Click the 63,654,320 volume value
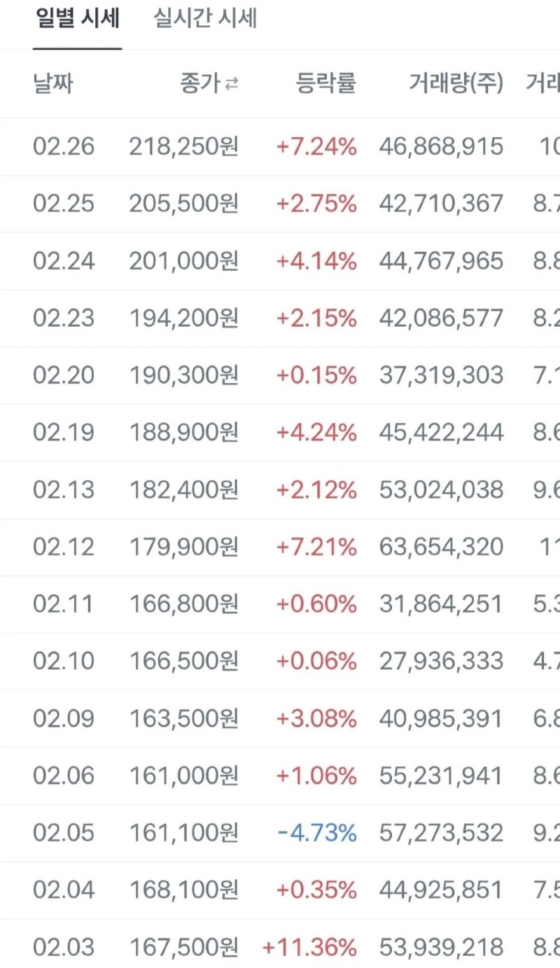 [x=441, y=547]
